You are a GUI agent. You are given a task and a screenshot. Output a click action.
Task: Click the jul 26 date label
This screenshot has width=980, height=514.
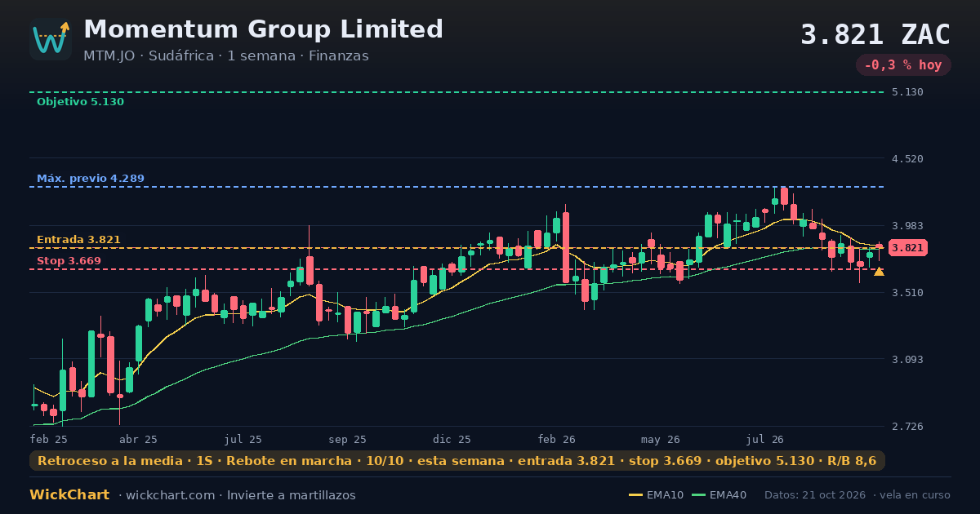coord(766,439)
